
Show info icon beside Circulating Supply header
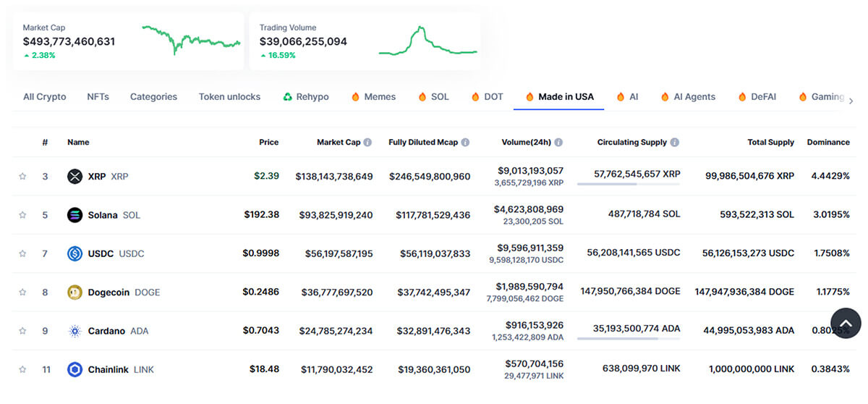click(x=674, y=143)
